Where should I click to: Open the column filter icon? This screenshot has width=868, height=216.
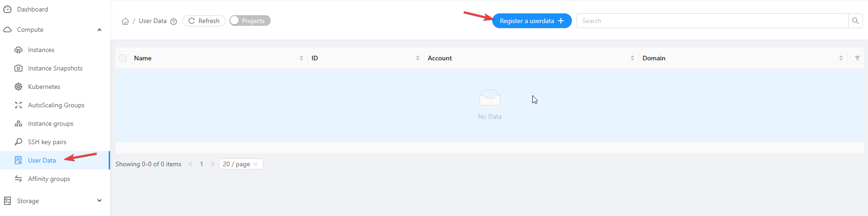[857, 58]
